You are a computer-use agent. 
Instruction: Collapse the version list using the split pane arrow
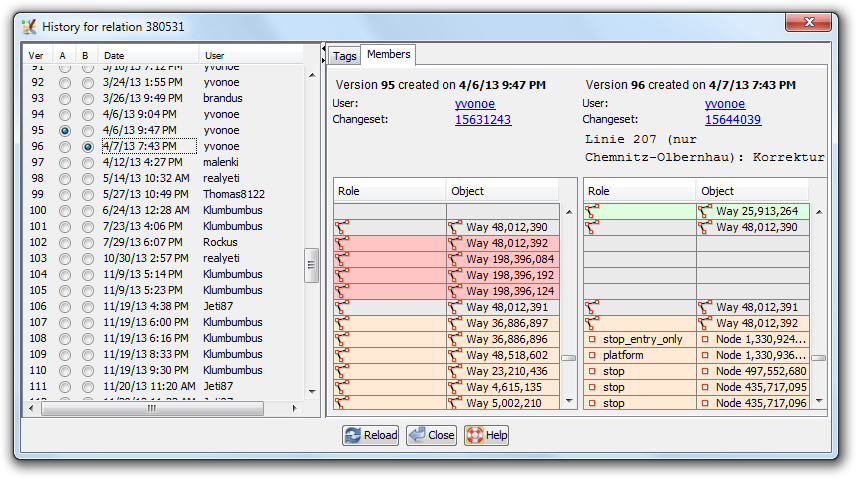(324, 49)
